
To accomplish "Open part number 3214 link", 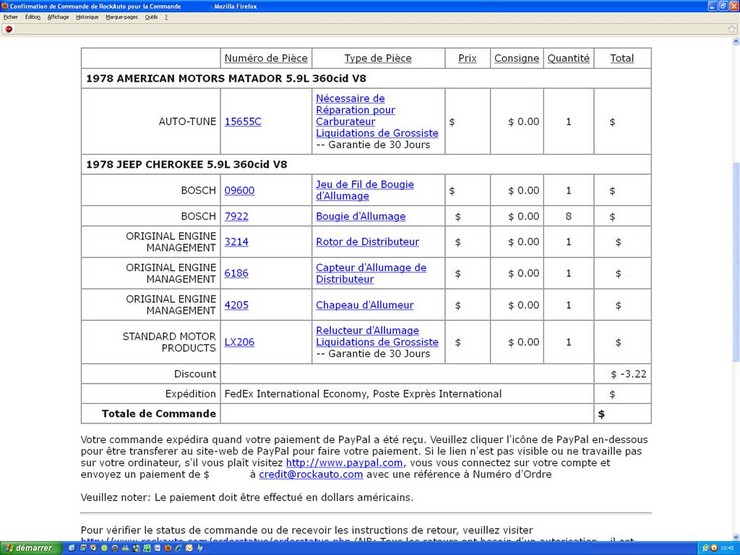I will (236, 242).
